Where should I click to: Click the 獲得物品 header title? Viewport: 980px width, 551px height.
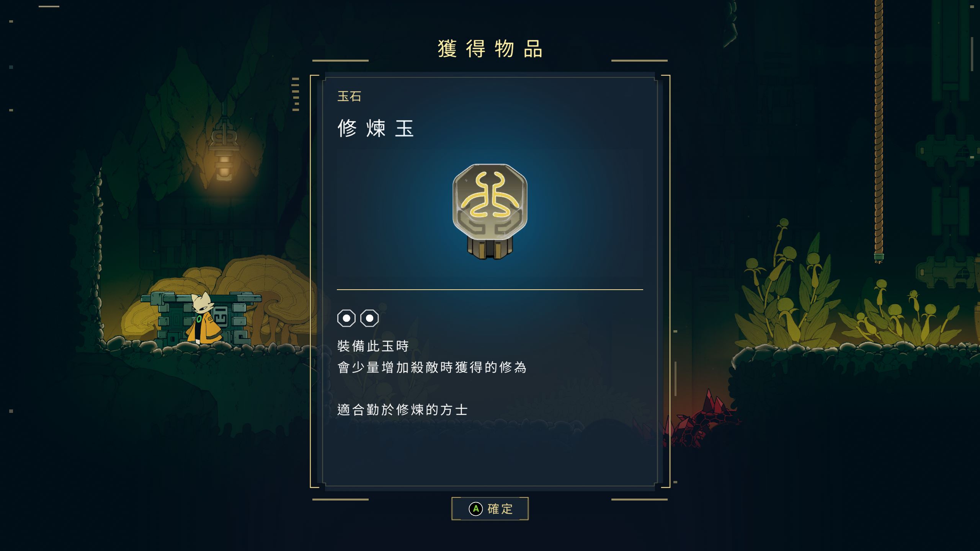[x=490, y=49]
